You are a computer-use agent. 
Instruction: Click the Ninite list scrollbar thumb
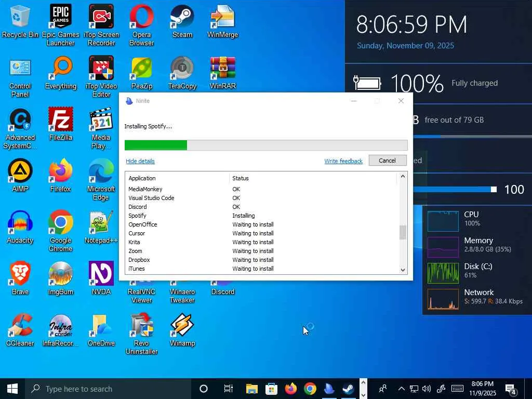click(403, 232)
